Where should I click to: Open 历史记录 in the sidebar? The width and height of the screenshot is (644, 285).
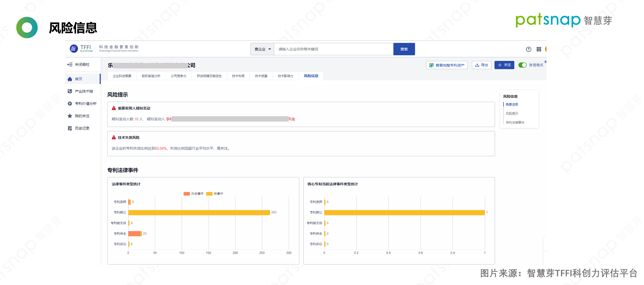pos(83,128)
